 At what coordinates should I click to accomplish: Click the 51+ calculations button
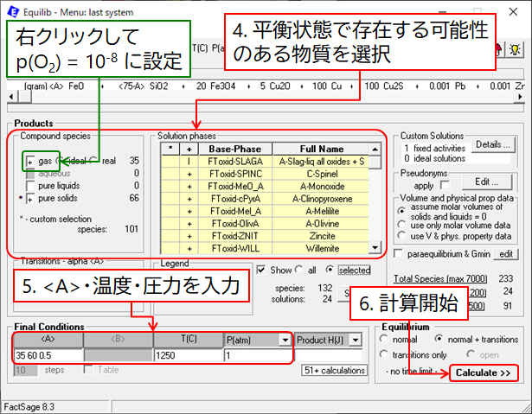(x=331, y=371)
